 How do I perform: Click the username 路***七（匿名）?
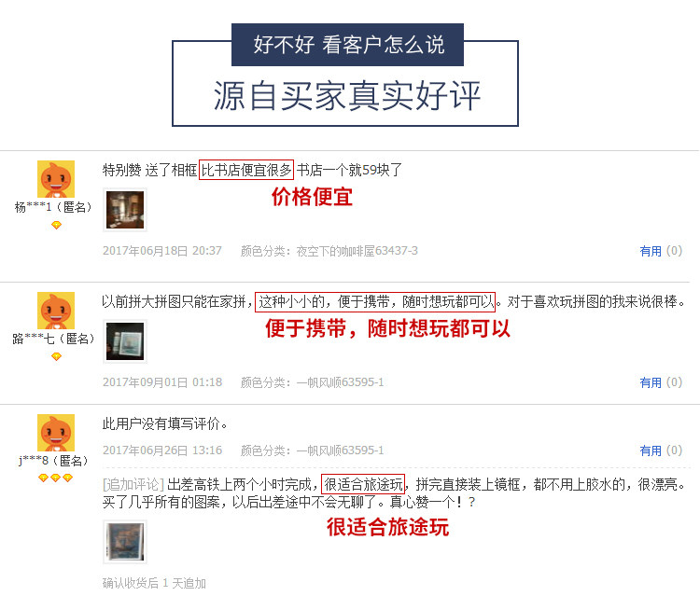54,339
